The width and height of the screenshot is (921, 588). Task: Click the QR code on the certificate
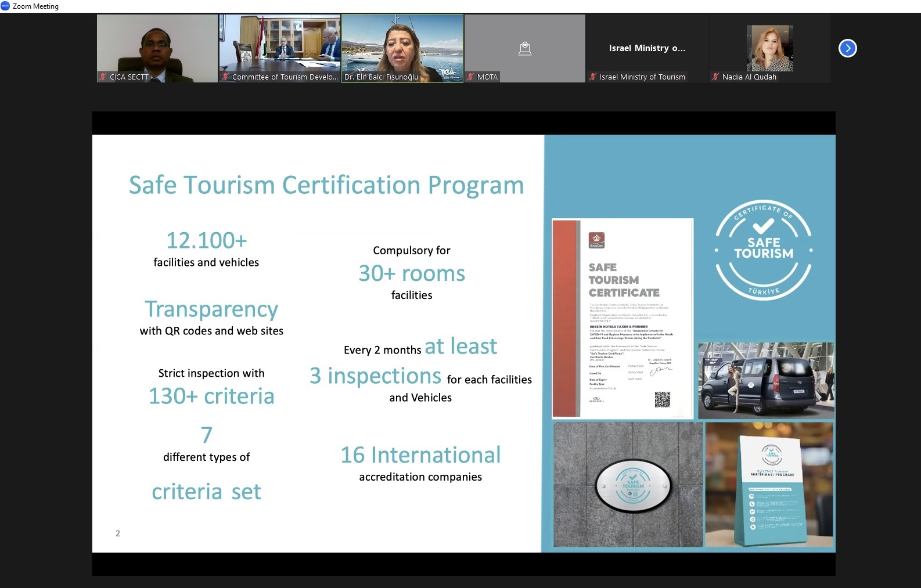pos(662,399)
